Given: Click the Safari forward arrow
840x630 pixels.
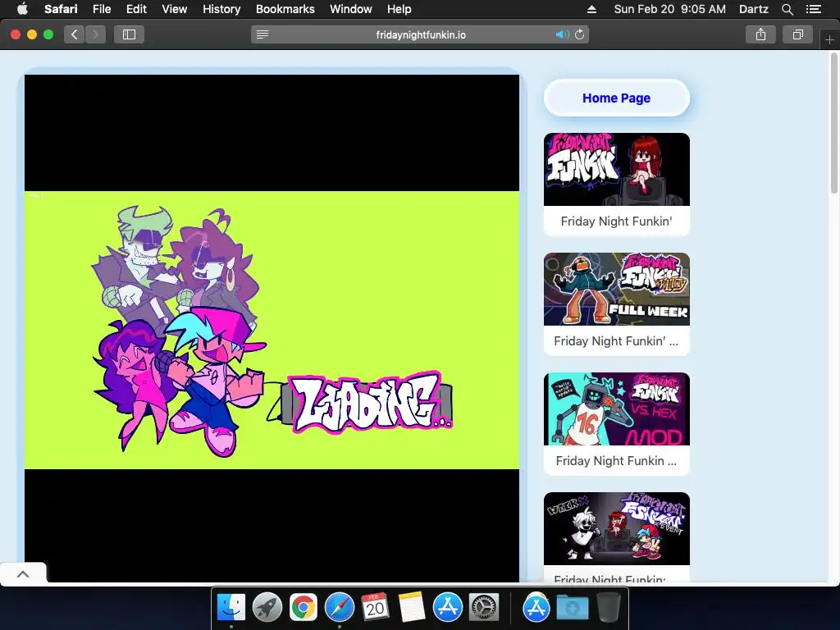Looking at the screenshot, I should (x=95, y=34).
